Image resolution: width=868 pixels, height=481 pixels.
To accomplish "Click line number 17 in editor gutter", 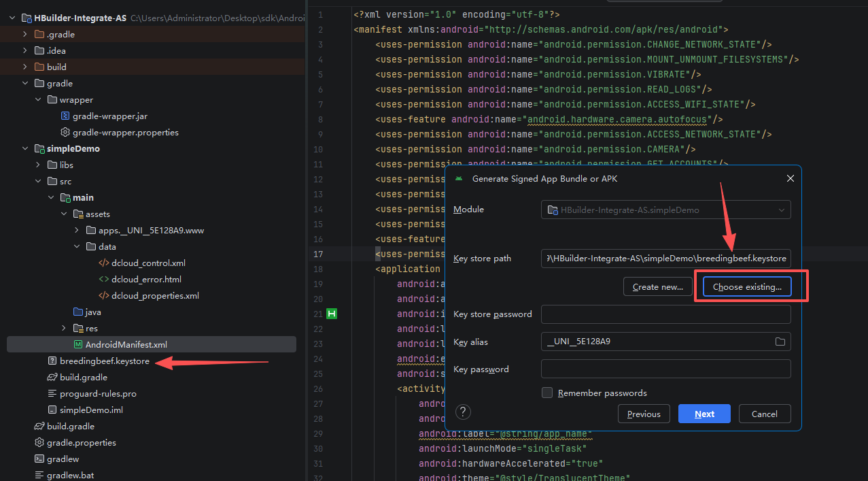I will (x=318, y=254).
